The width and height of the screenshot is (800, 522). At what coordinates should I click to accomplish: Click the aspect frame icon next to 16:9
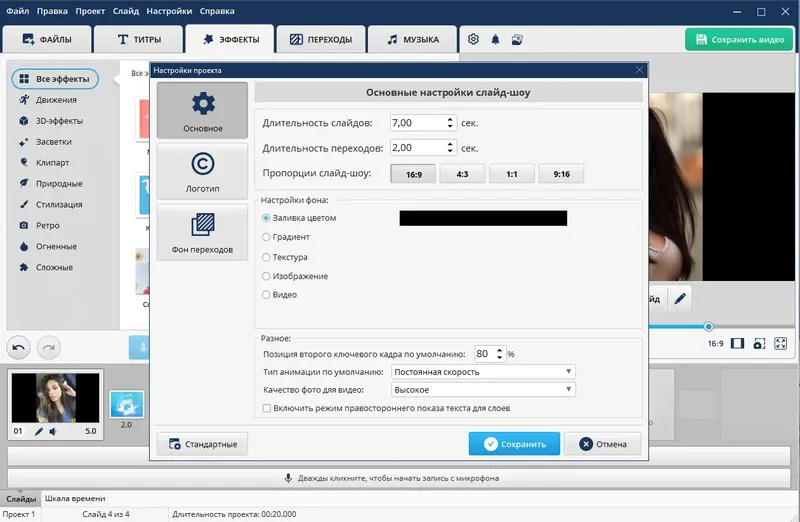(737, 343)
